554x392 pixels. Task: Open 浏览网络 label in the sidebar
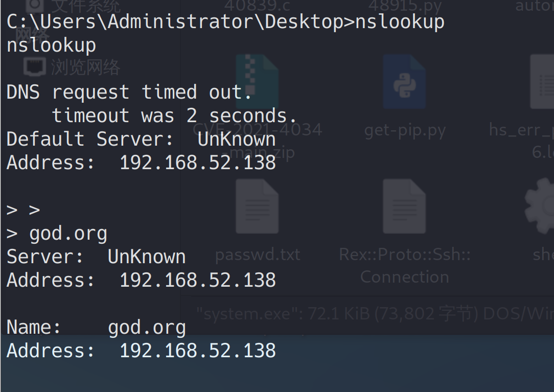click(x=85, y=67)
